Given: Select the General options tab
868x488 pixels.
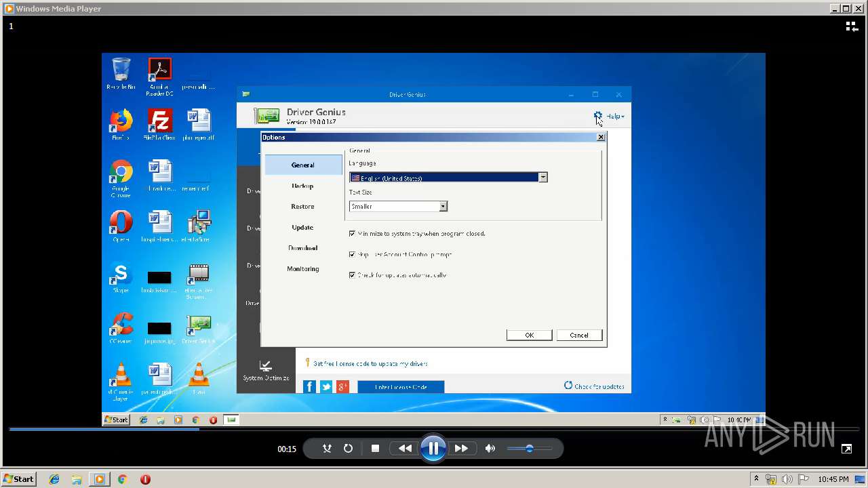Looking at the screenshot, I should [x=303, y=165].
